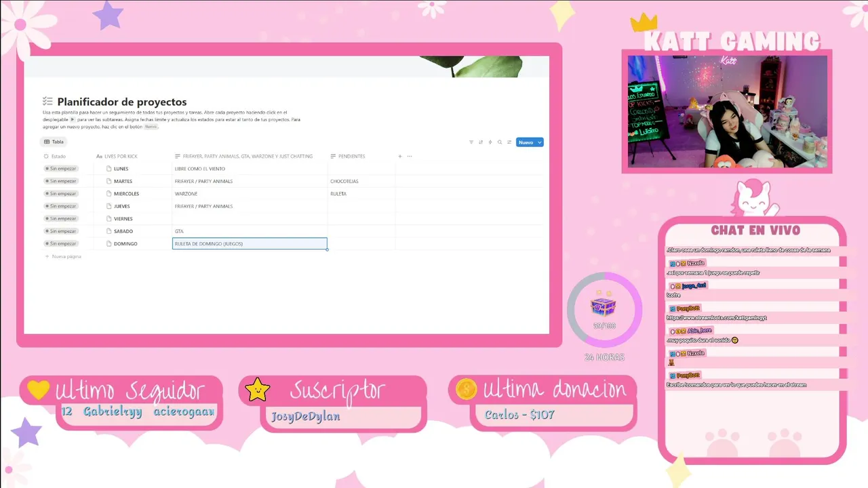Select the RULETA cell under PENDIENTES
The height and width of the screenshot is (488, 868).
(361, 194)
